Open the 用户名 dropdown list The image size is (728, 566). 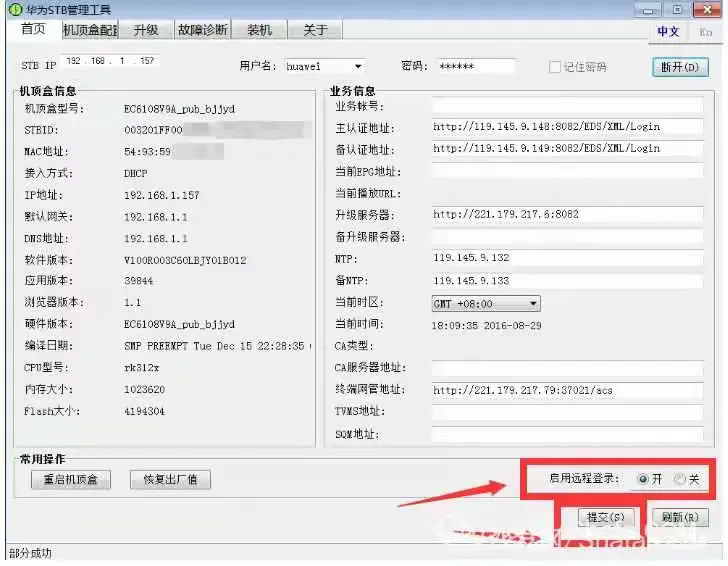[358, 67]
